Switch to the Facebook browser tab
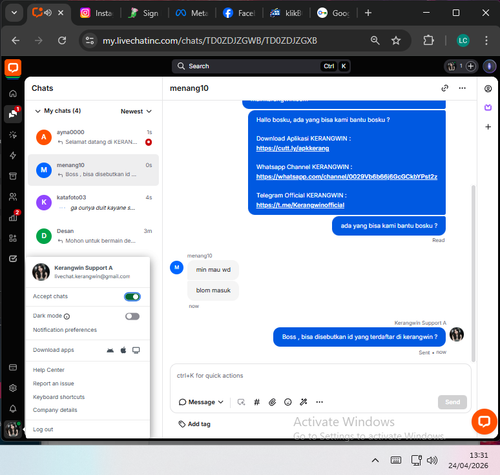Viewport: 500px width, 475px height. (239, 13)
